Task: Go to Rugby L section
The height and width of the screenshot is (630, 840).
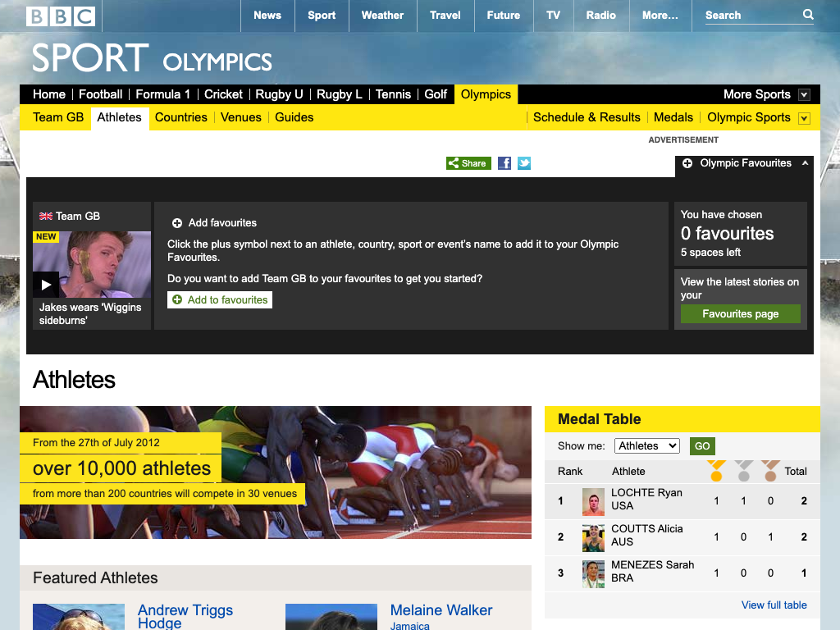Action: point(339,94)
